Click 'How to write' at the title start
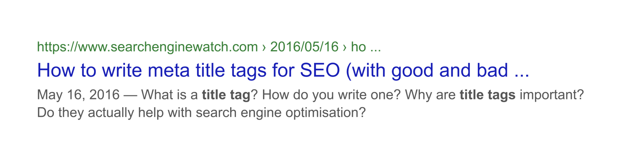The image size is (644, 159). (89, 70)
